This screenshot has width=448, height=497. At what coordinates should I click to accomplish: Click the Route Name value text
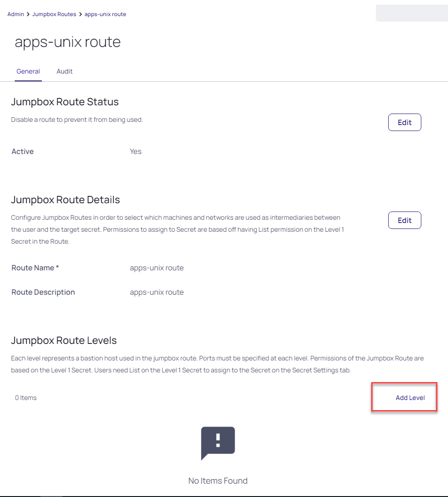coord(156,268)
